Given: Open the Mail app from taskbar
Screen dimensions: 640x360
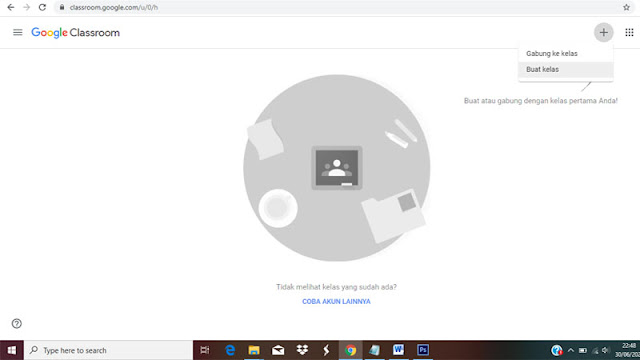Looking at the screenshot, I should tap(278, 350).
